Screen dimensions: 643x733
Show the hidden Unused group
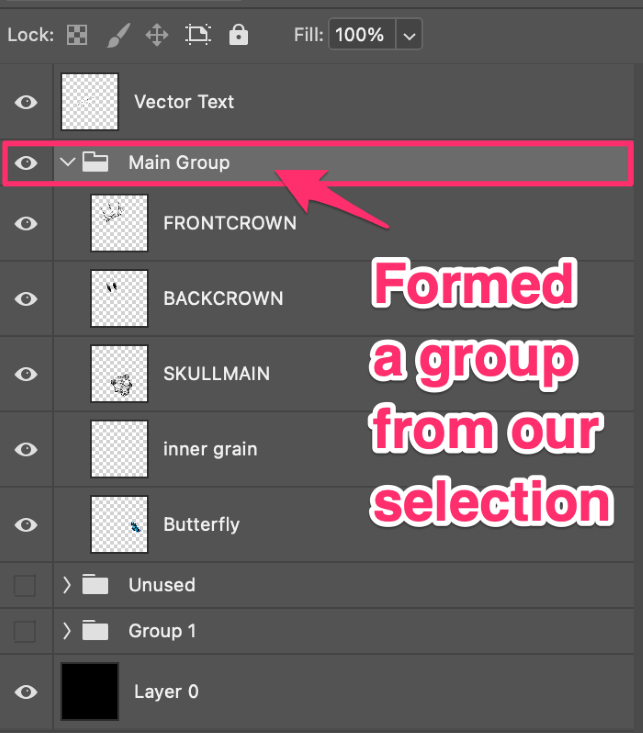click(x=25, y=585)
